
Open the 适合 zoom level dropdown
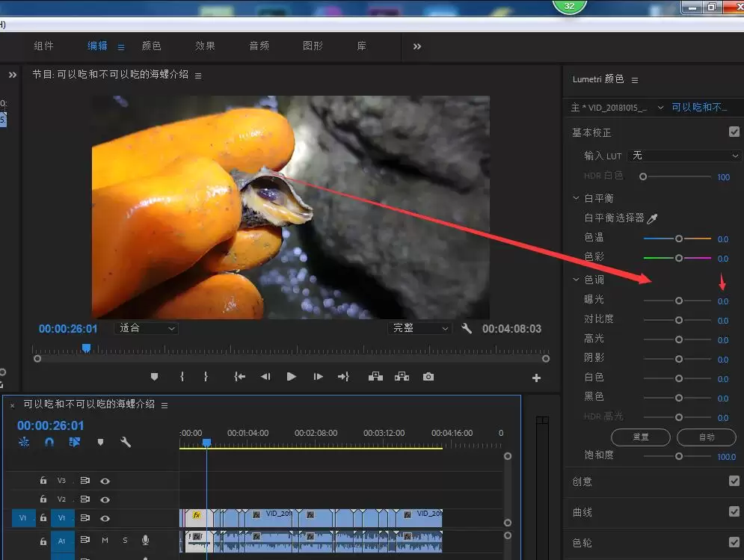pyautogui.click(x=146, y=328)
